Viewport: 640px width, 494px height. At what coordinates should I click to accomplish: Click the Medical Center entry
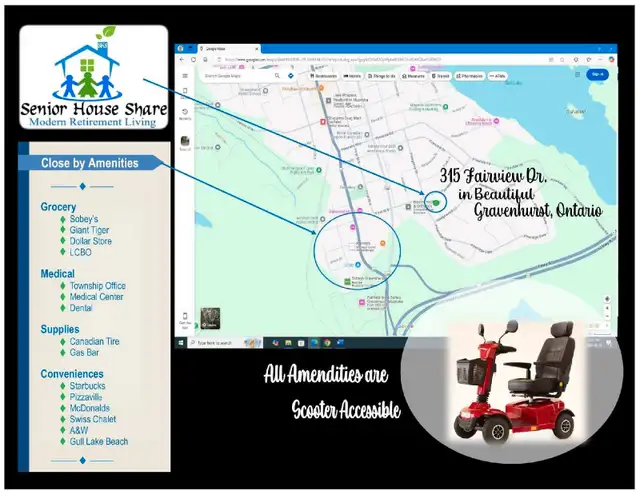click(x=96, y=297)
